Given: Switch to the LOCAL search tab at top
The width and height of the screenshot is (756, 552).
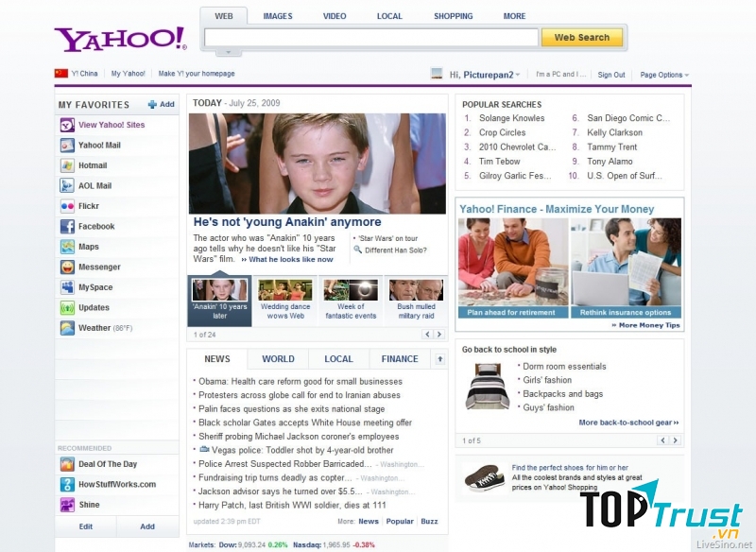Looking at the screenshot, I should pyautogui.click(x=389, y=16).
